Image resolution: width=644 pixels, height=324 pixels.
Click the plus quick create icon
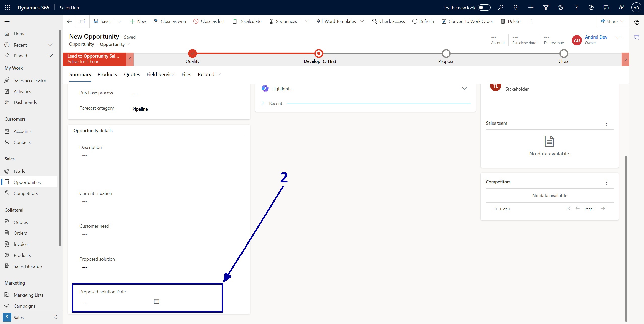click(531, 7)
